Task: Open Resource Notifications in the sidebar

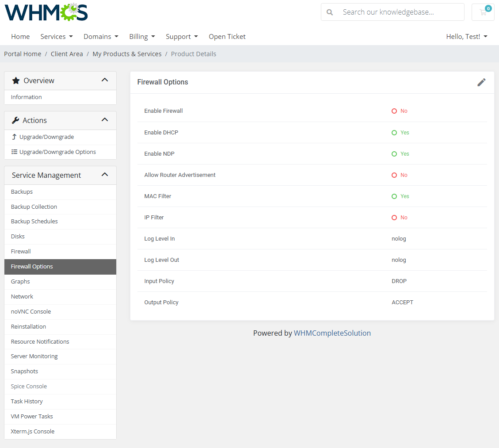Action: pos(60,341)
